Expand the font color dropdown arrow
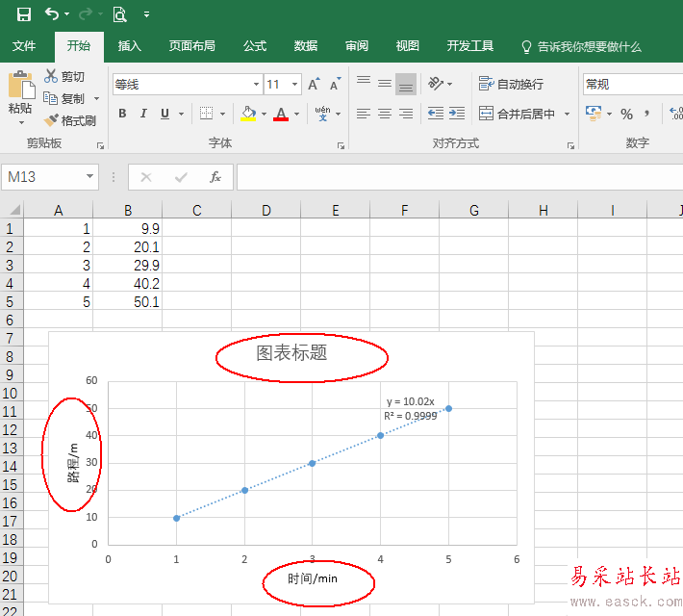 point(296,114)
